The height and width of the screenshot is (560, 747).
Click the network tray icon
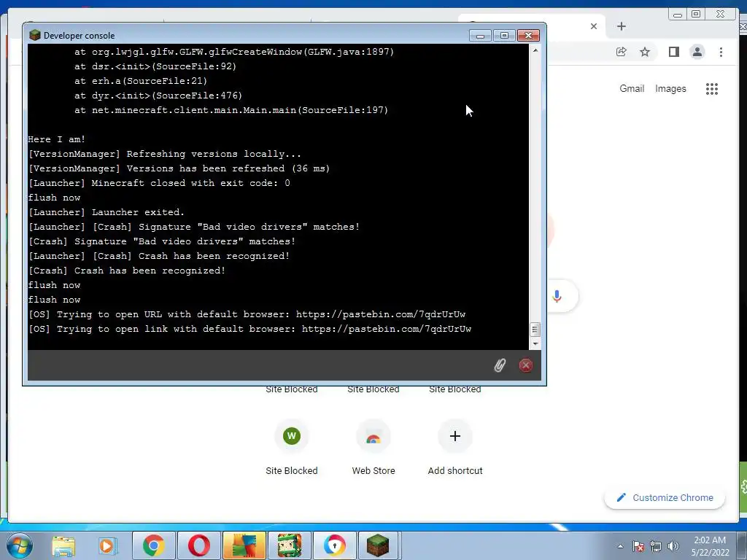656,546
